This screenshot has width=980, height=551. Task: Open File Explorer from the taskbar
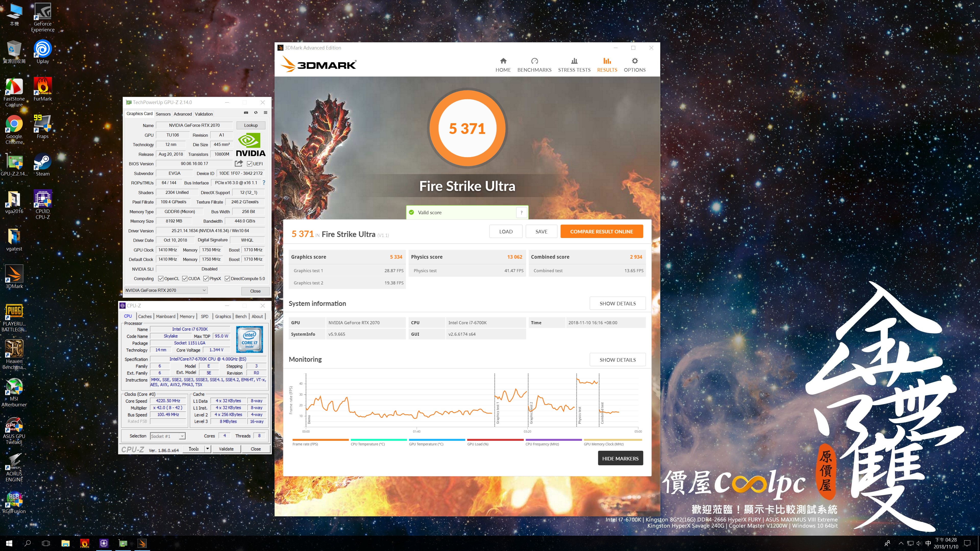click(x=65, y=543)
